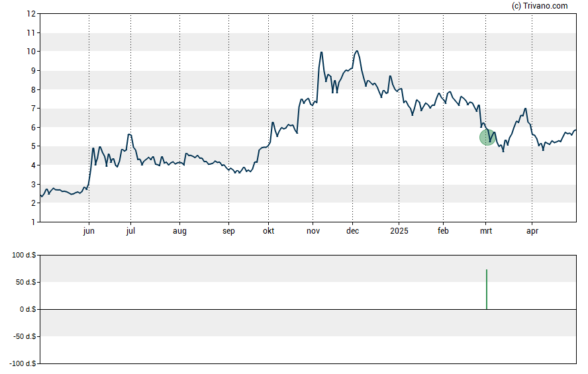Viewport: 588px width, 374px height.
Task: Click the green circle marker on price line
Action: pos(487,138)
